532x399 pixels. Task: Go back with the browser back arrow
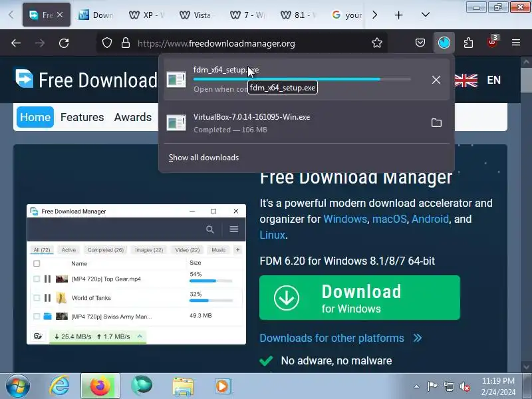(15, 43)
